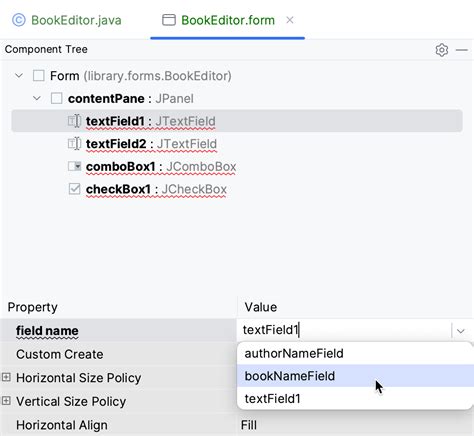Click the textField1 text field icon
This screenshot has height=436, width=474.
pyautogui.click(x=74, y=121)
